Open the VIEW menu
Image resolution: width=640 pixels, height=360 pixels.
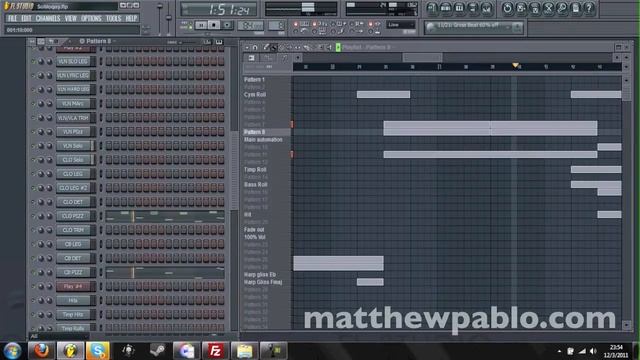71,18
